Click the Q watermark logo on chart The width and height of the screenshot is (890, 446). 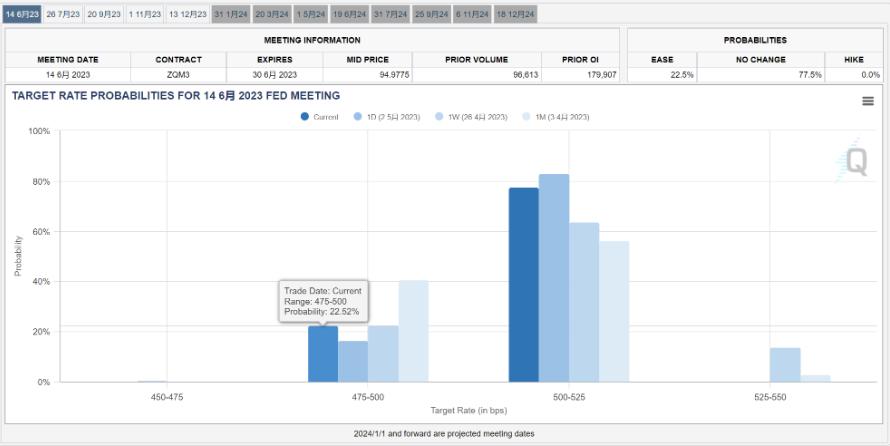click(855, 162)
